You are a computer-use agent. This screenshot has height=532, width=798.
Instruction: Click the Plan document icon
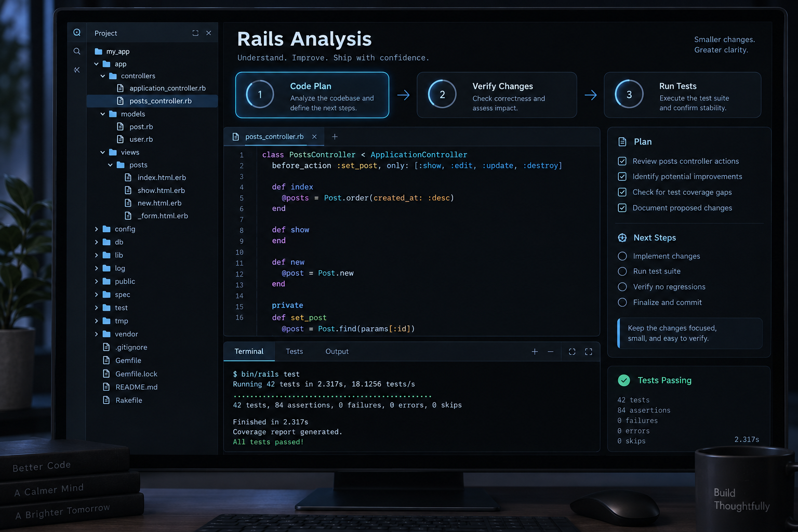(x=622, y=142)
